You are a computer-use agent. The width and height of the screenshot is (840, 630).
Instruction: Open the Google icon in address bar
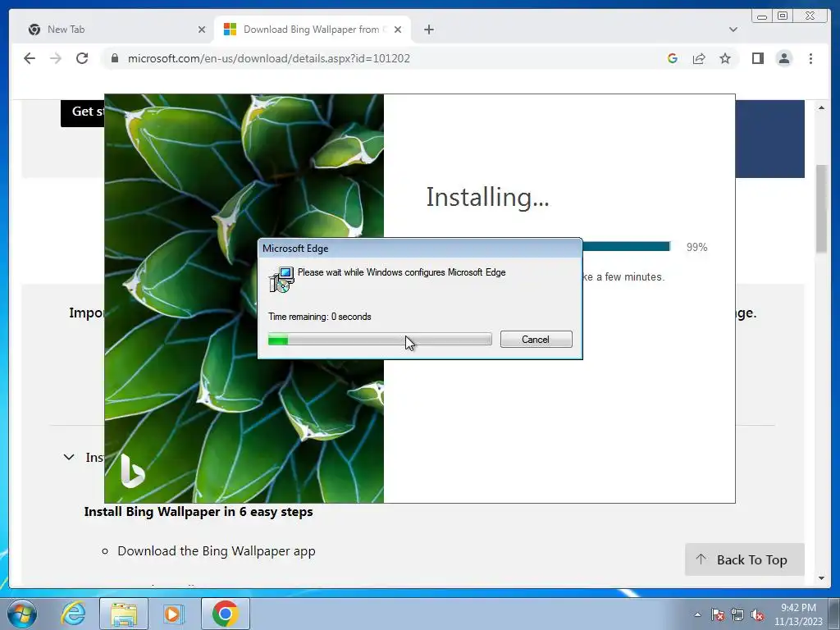coord(673,58)
